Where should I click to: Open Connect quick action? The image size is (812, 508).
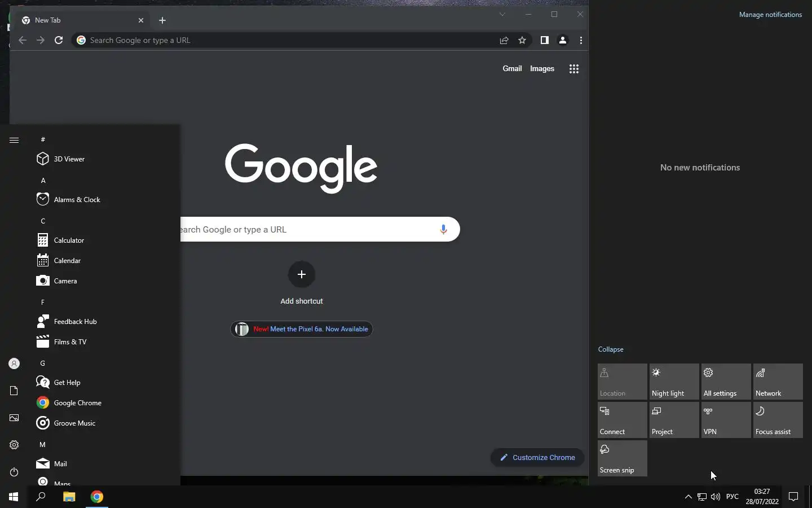[x=623, y=420]
